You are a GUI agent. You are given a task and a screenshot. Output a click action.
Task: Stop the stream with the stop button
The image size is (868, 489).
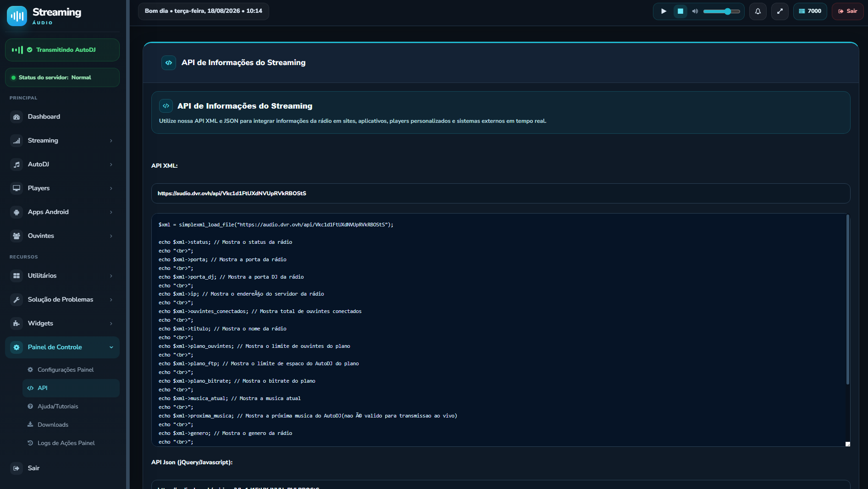tap(680, 11)
